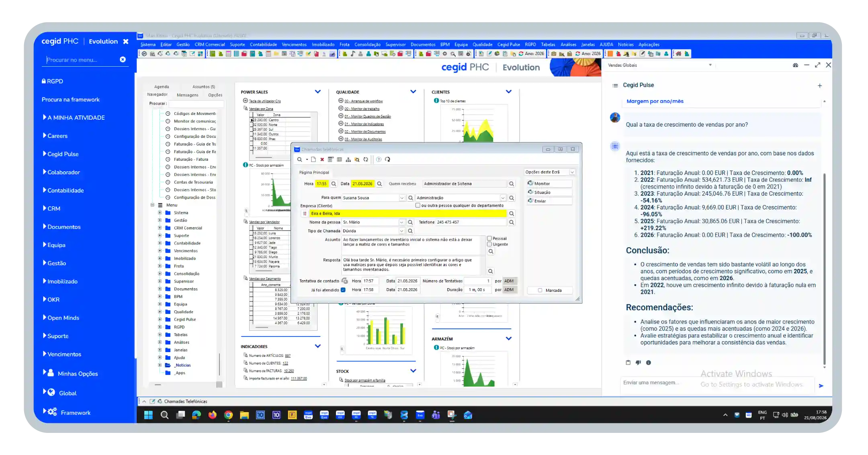Tick the Urgente checkbox
Viewport: 868px width, 455px height.
(x=489, y=244)
